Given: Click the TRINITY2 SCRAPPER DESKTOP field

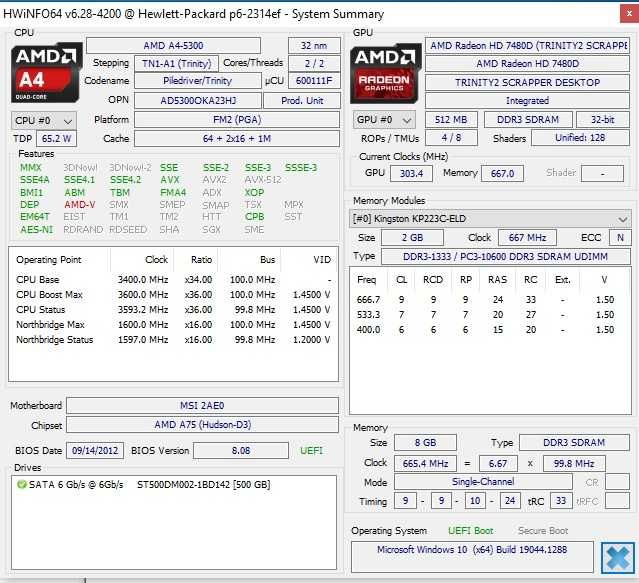Looking at the screenshot, I should point(527,83).
